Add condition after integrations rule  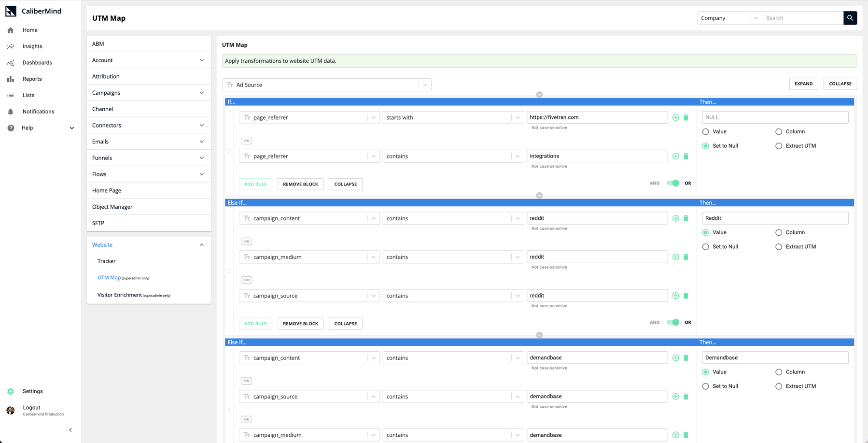pos(675,156)
